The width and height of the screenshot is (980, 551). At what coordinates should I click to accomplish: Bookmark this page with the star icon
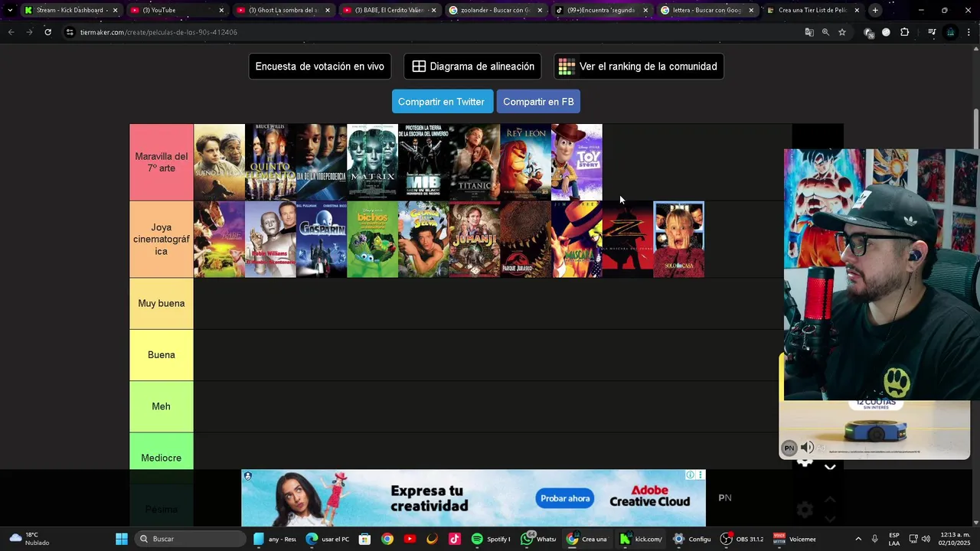click(842, 32)
